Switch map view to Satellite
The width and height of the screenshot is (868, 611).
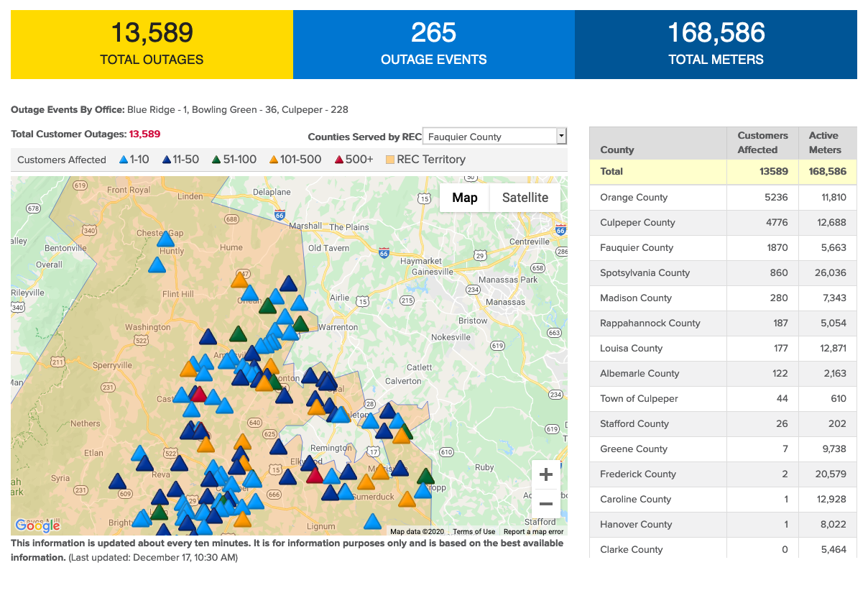[525, 198]
